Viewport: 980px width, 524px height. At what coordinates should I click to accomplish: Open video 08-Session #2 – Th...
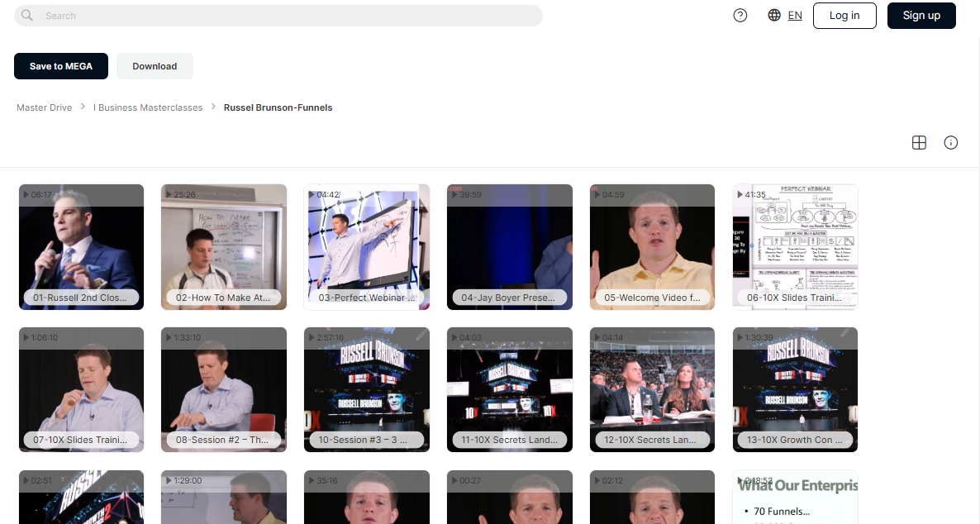tap(224, 389)
